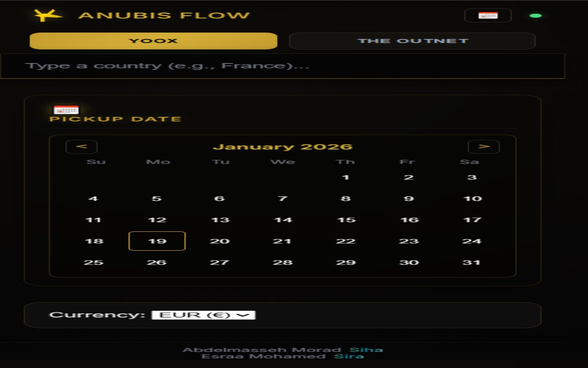Click the Th weekday header
Image resolution: width=588 pixels, height=368 pixels.
click(x=345, y=161)
